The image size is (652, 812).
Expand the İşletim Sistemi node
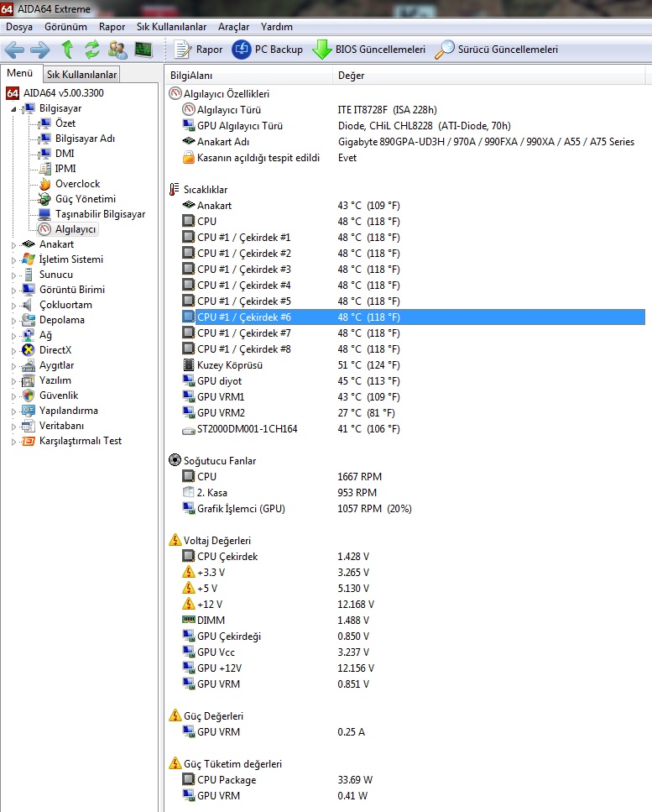point(14,260)
